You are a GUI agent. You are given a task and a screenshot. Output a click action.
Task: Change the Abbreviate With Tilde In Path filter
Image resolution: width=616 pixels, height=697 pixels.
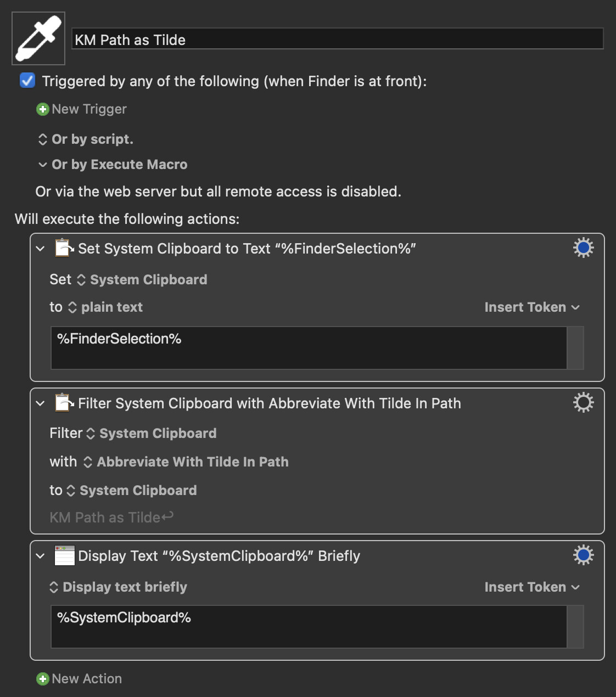pos(186,462)
